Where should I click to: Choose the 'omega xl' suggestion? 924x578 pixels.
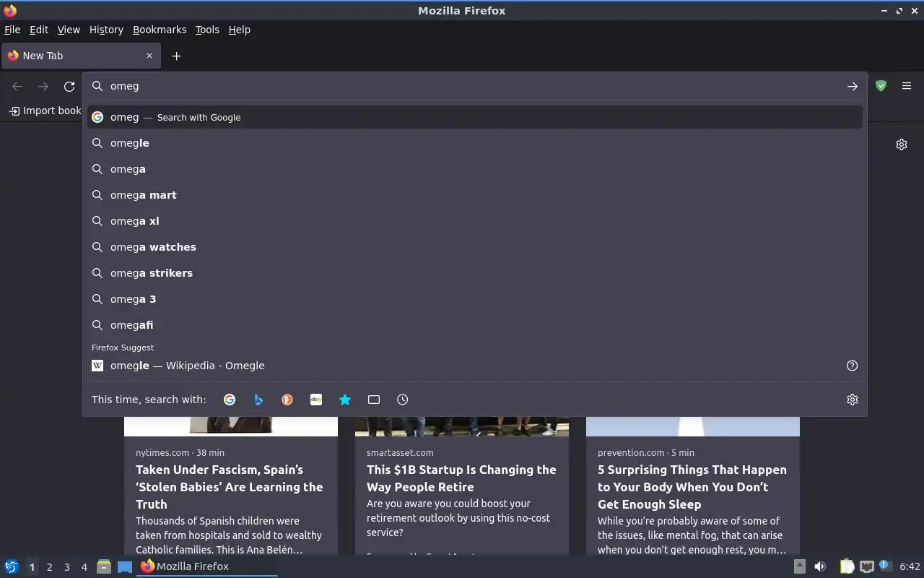point(475,221)
